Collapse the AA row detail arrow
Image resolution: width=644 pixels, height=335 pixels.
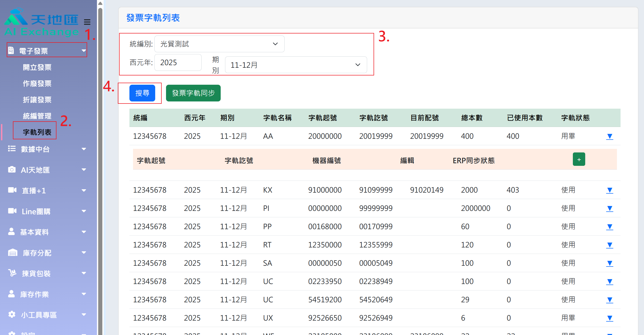tap(609, 136)
